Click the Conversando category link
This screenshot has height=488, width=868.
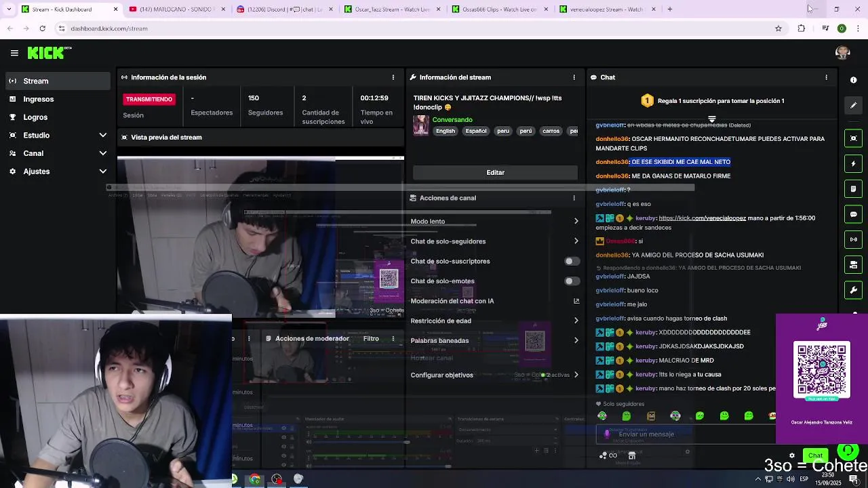pos(452,120)
